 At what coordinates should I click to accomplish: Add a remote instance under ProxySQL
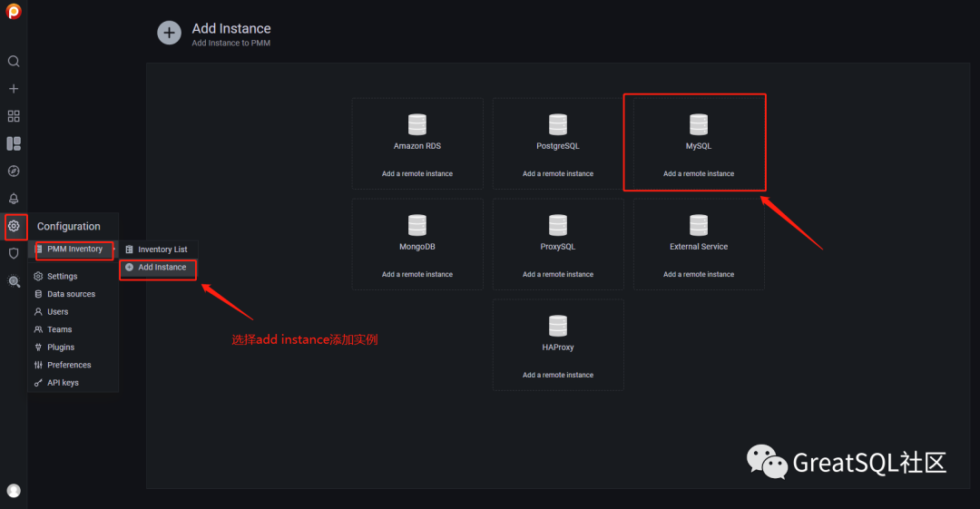(557, 275)
